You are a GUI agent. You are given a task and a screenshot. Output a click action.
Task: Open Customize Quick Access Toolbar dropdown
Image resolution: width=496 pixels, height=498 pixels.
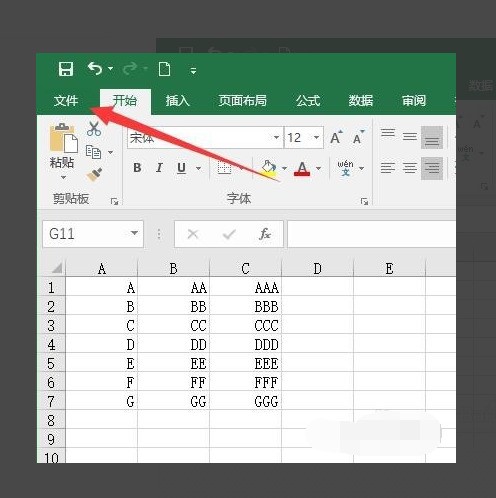click(x=193, y=71)
